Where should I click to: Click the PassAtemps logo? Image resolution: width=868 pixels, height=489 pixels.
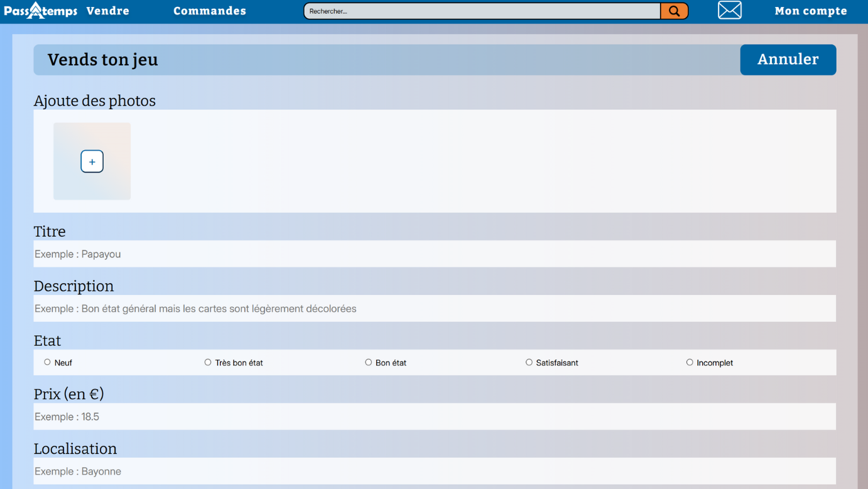40,11
